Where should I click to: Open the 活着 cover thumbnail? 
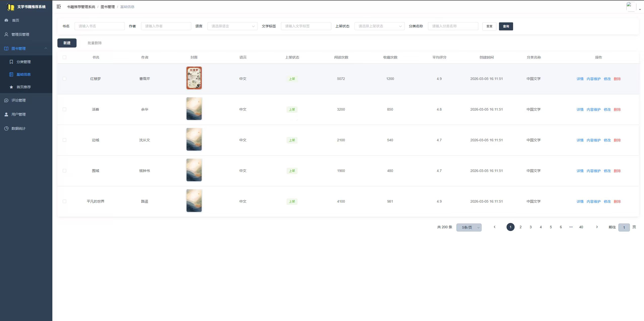point(194,109)
